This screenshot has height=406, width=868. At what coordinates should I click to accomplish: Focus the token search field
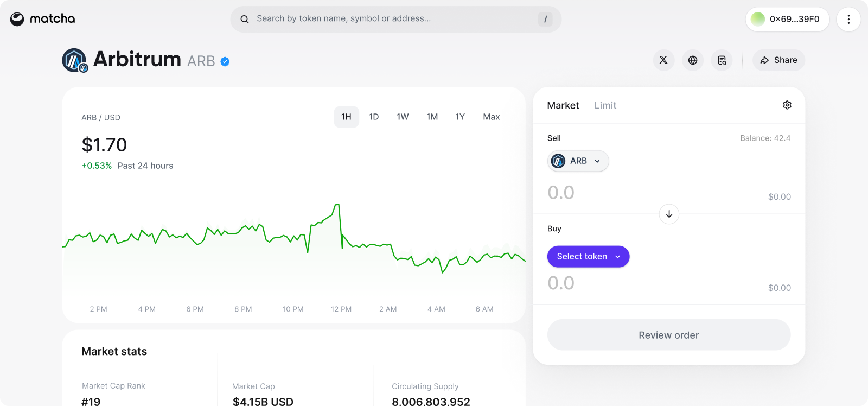[x=396, y=19]
